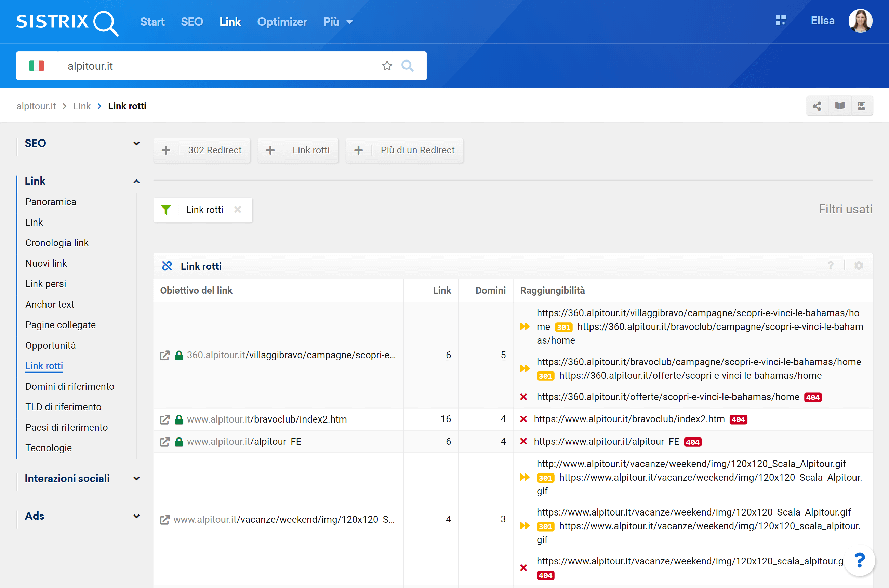Image resolution: width=889 pixels, height=588 pixels.
Task: Click the star favorite icon in search bar
Action: pyautogui.click(x=387, y=66)
